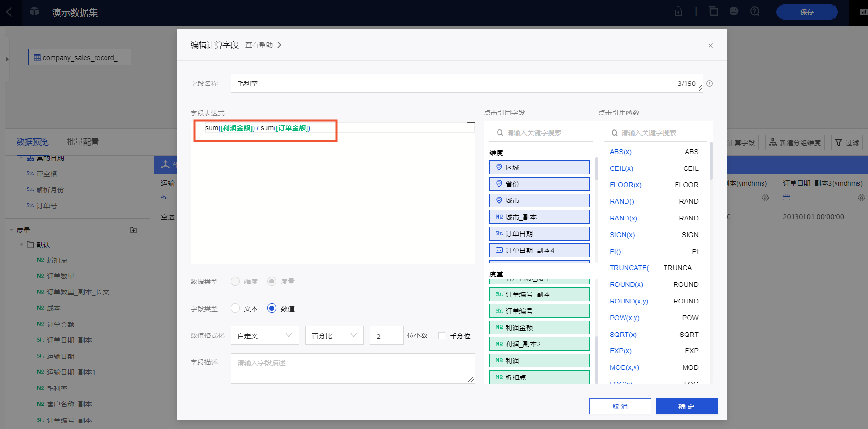868x429 pixels.
Task: Select the 数值 field type radio
Action: tap(272, 308)
